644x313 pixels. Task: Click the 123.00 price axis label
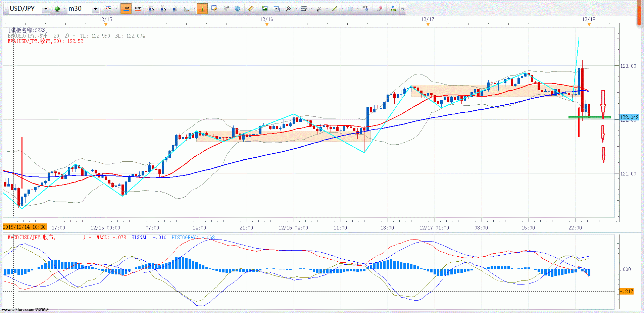coord(628,66)
